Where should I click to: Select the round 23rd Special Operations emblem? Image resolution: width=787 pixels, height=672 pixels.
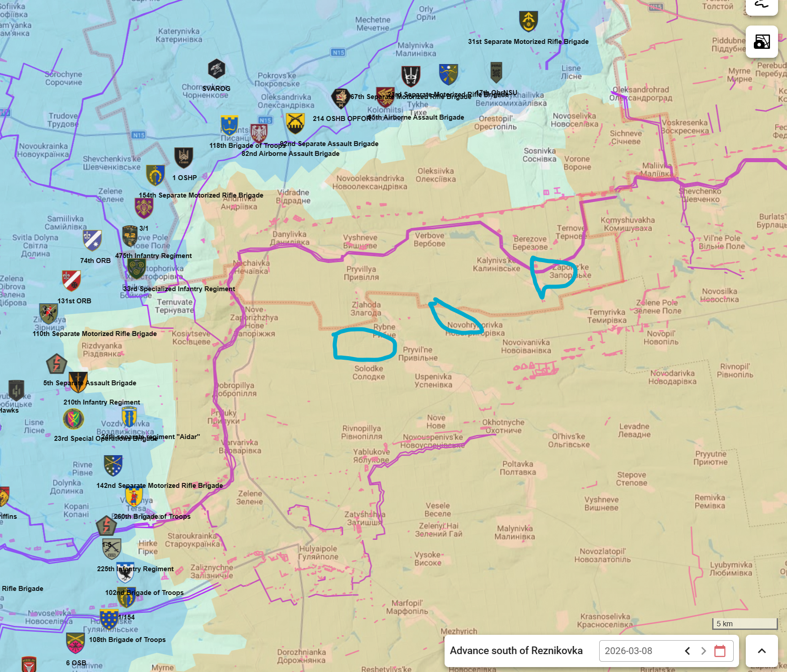(x=74, y=419)
